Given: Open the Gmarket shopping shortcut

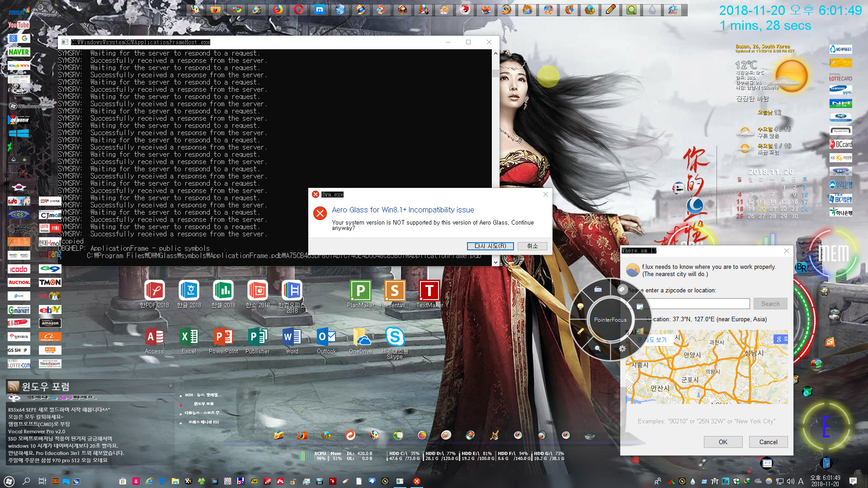Looking at the screenshot, I should (19, 310).
